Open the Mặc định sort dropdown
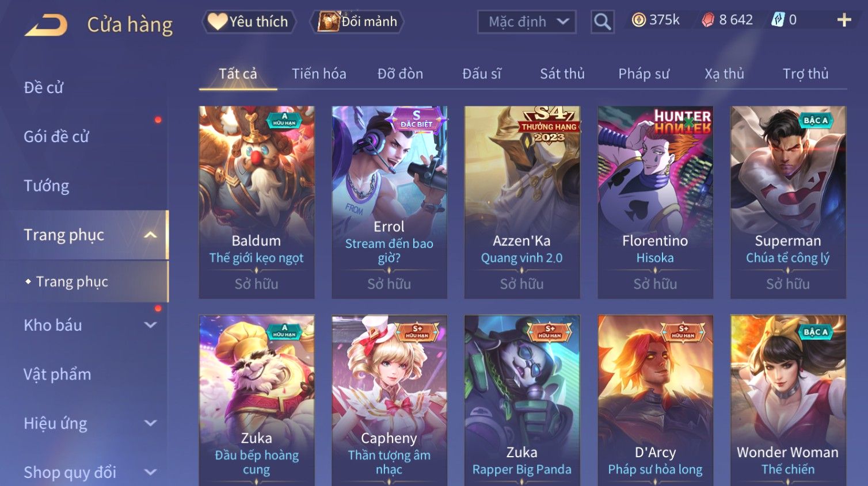Image resolution: width=868 pixels, height=486 pixels. tap(527, 22)
